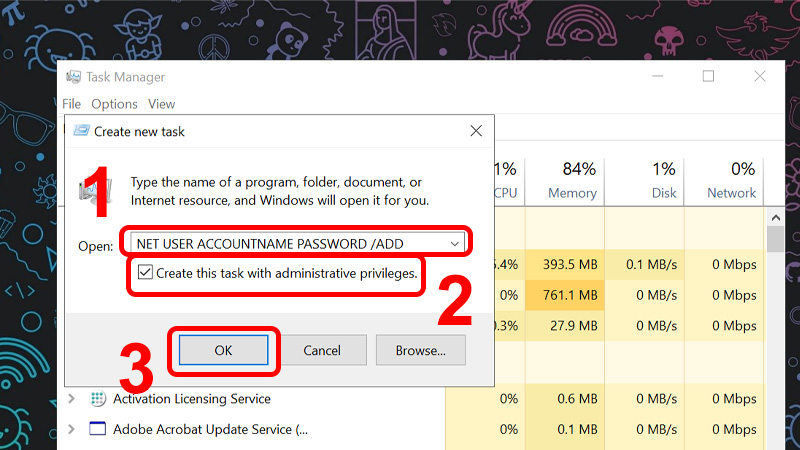Expand the Adobe Acrobat Update Service entry

point(72,429)
